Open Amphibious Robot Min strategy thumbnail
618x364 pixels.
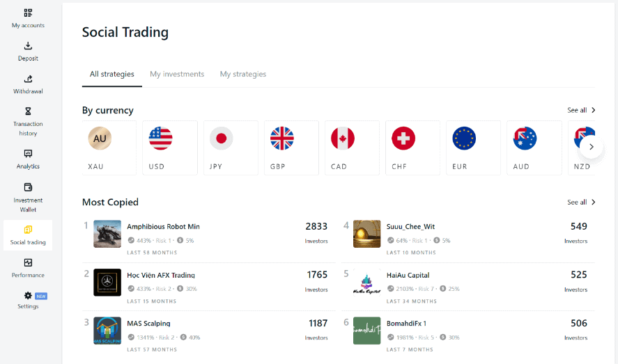click(x=107, y=234)
